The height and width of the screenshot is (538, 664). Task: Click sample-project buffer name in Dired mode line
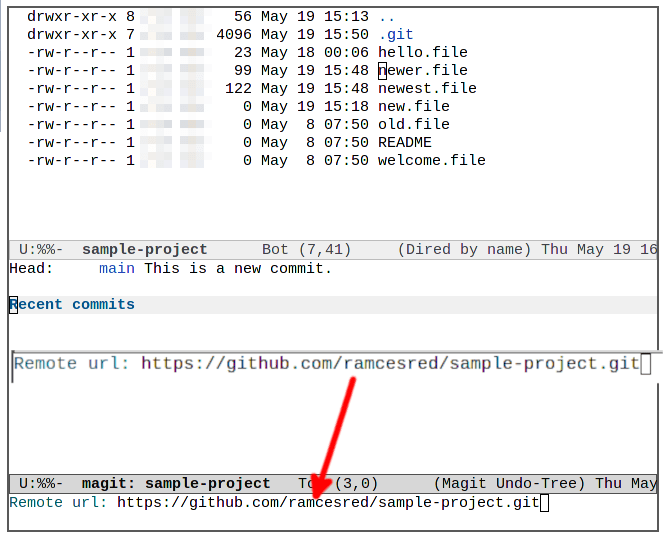click(x=144, y=250)
